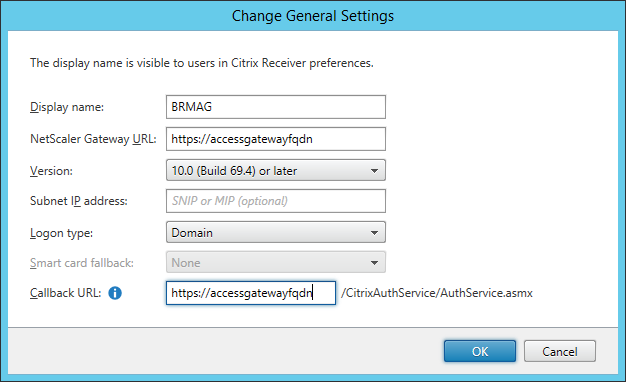Confirm settings with the OK button
The image size is (626, 382).
[x=480, y=351]
